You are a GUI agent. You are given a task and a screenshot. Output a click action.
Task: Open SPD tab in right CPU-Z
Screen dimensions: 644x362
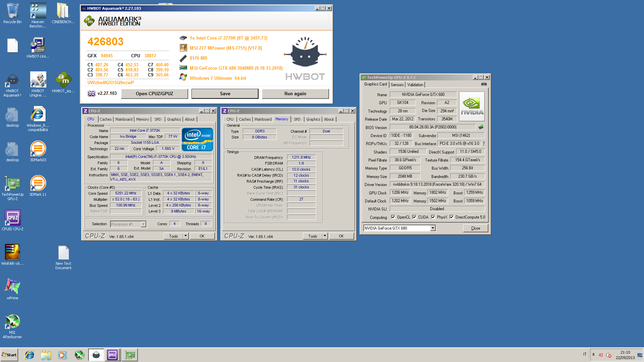(297, 119)
